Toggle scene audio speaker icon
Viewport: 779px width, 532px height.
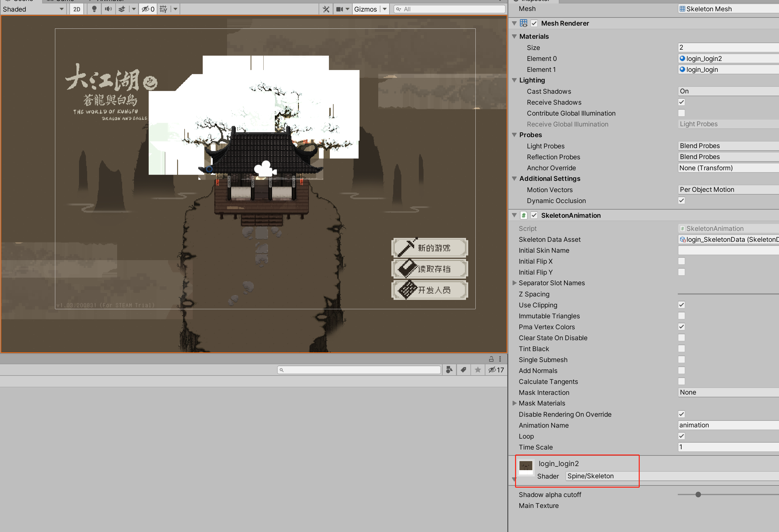pos(108,9)
